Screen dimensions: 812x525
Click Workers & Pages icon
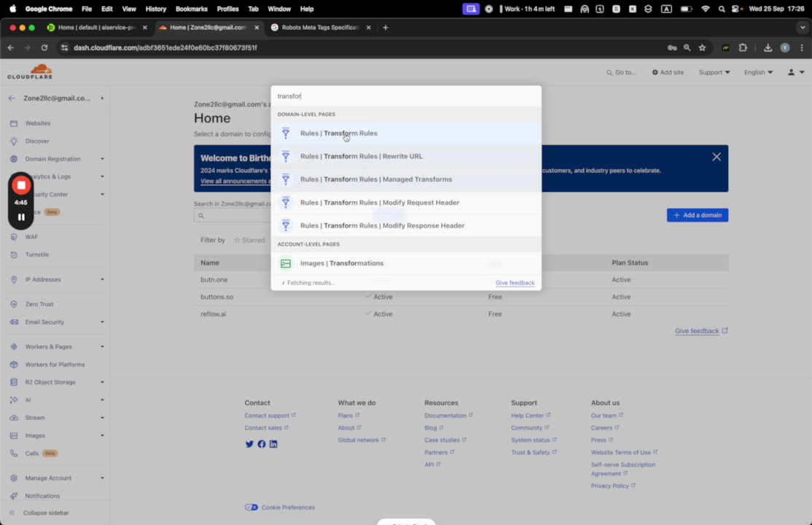[14, 346]
